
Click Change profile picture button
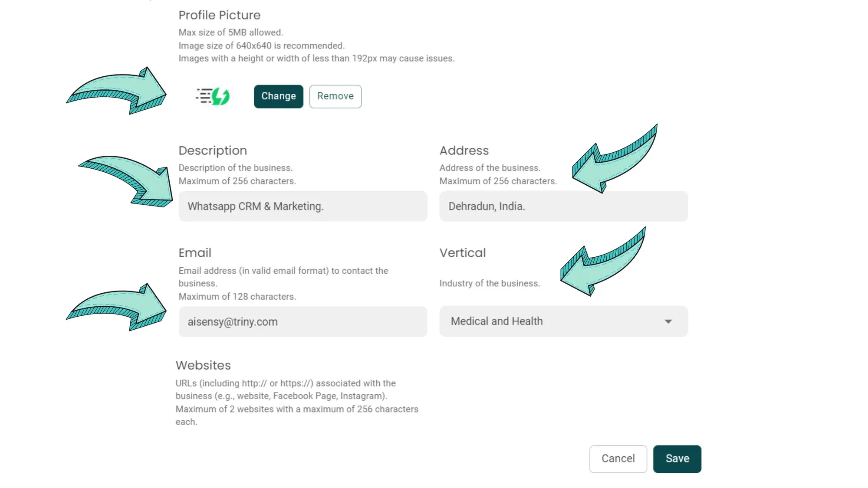278,96
